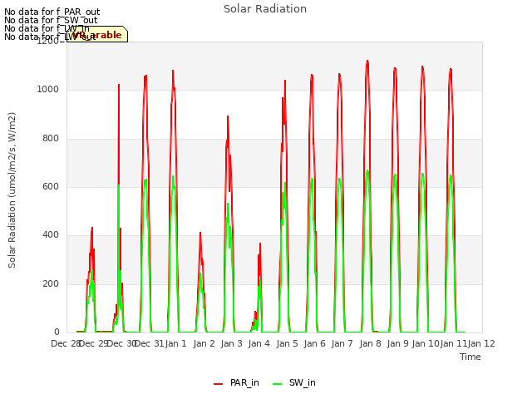Click the y-axis tick label 600
Screen dimensions: 532x399
click(x=51, y=186)
